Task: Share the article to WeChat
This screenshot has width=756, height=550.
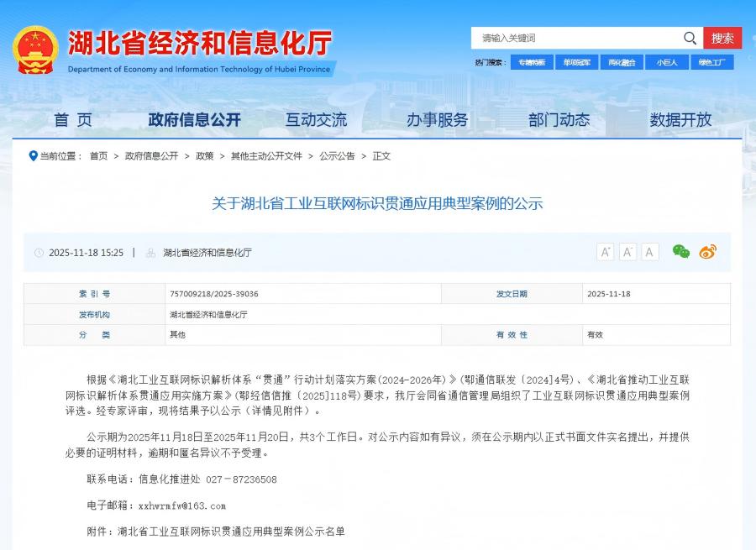Action: (x=682, y=251)
